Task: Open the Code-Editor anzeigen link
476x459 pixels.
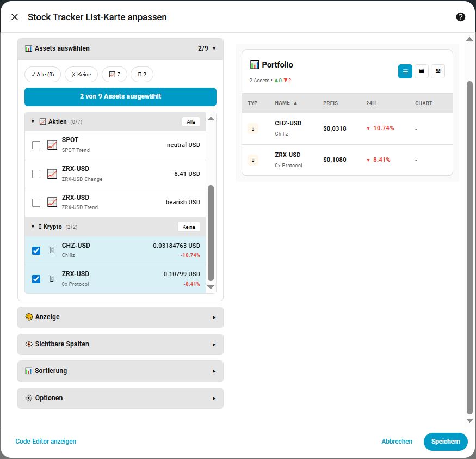Action: coord(46,442)
